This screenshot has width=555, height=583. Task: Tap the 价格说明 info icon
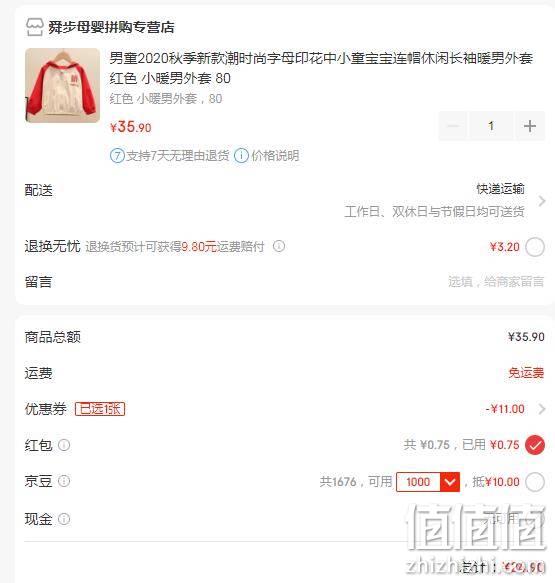[x=241, y=155]
